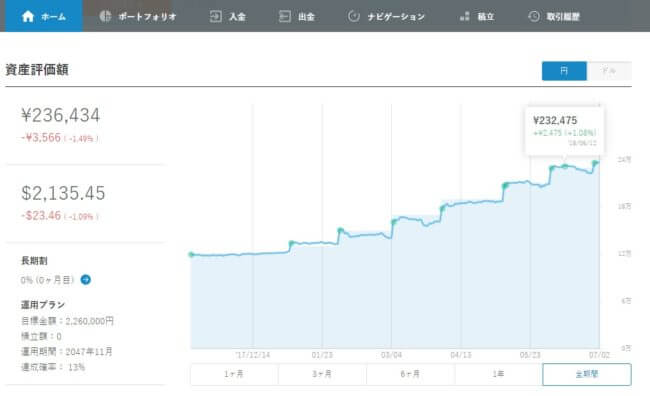Click the 積立 savings icon
This screenshot has height=396, width=650.
tap(465, 16)
